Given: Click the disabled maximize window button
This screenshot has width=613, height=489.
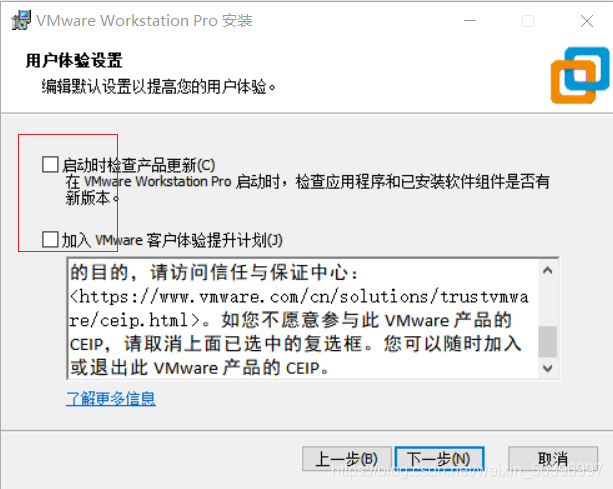Looking at the screenshot, I should [x=528, y=21].
